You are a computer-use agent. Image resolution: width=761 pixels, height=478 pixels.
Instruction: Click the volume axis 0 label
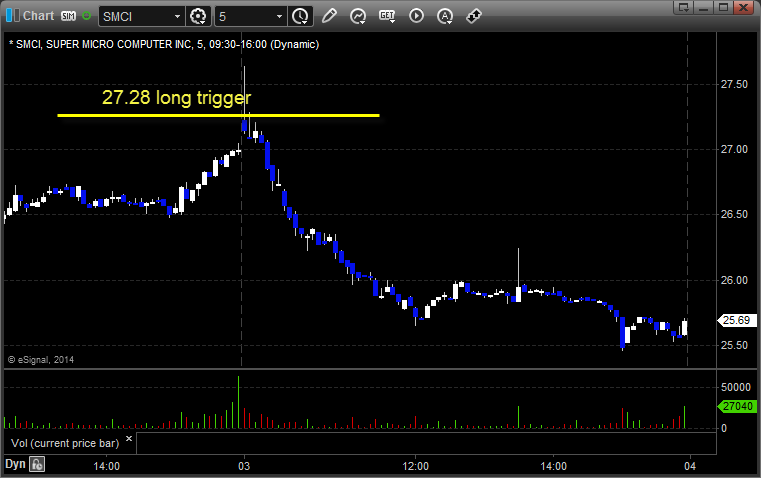click(x=724, y=429)
